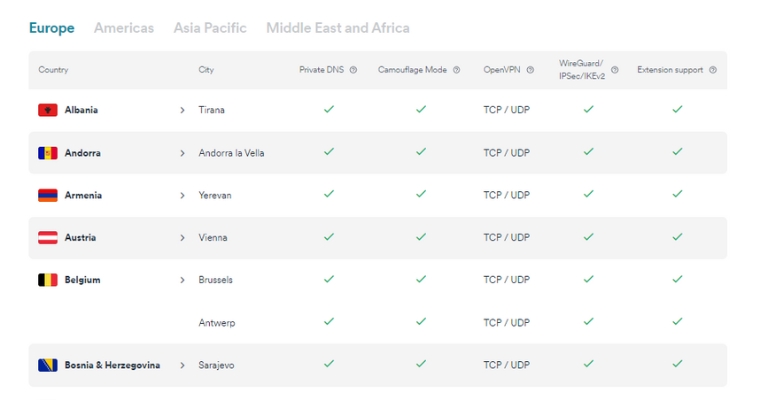Click the WireGuard/IPSec/IKEv2 info icon
Image resolution: width=760 pixels, height=400 pixels.
(x=615, y=70)
